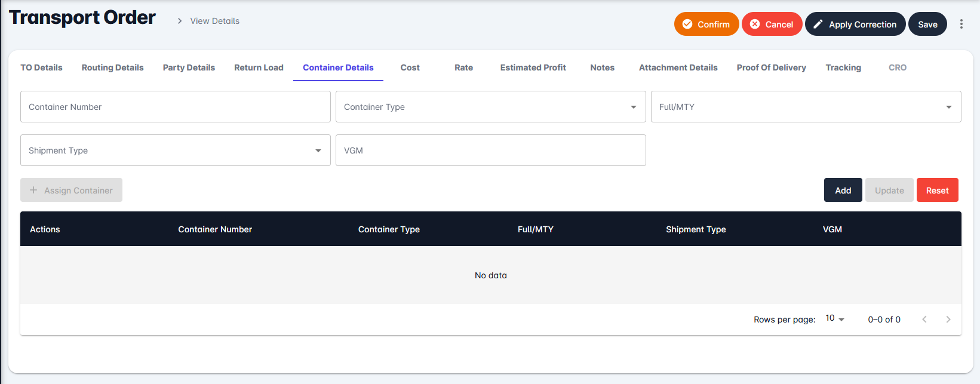Click the three-dot more options icon
The width and height of the screenshot is (980, 384).
pos(961,24)
